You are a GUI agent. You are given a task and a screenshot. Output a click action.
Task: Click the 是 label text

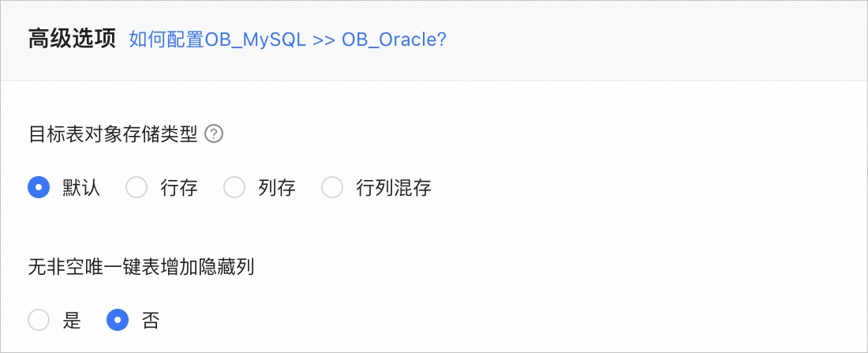tap(72, 321)
